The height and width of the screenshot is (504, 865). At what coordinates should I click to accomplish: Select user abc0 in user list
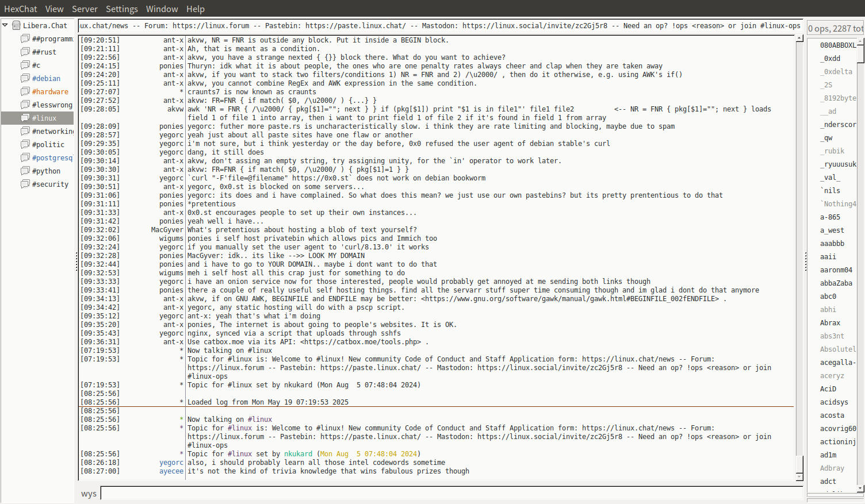[828, 297]
